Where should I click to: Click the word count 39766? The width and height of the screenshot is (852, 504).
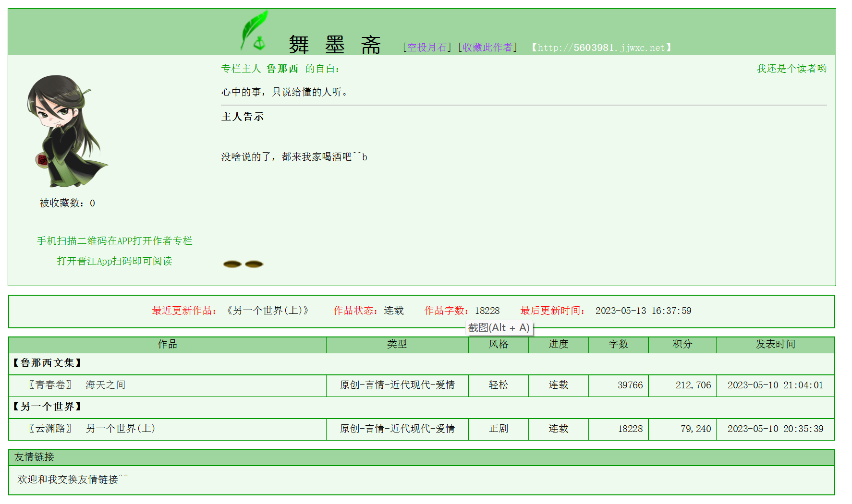pyautogui.click(x=630, y=385)
